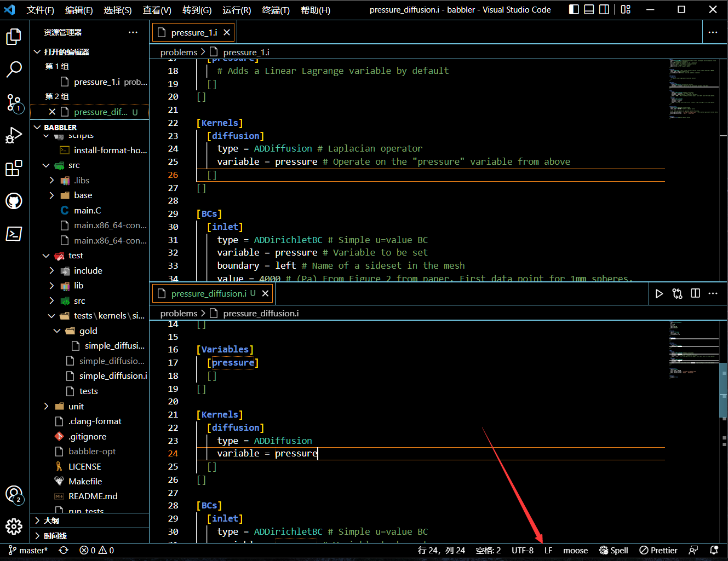
Task: Open Spell checker settings in status bar
Action: 613,550
